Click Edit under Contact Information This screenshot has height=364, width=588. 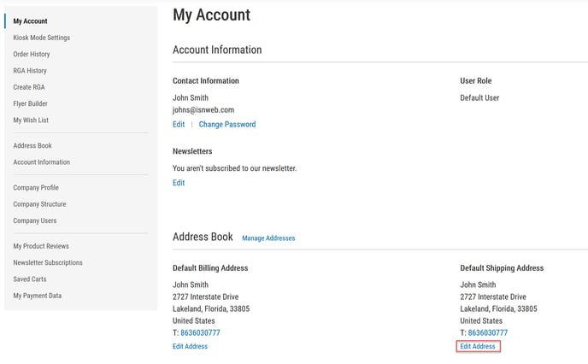(x=179, y=125)
